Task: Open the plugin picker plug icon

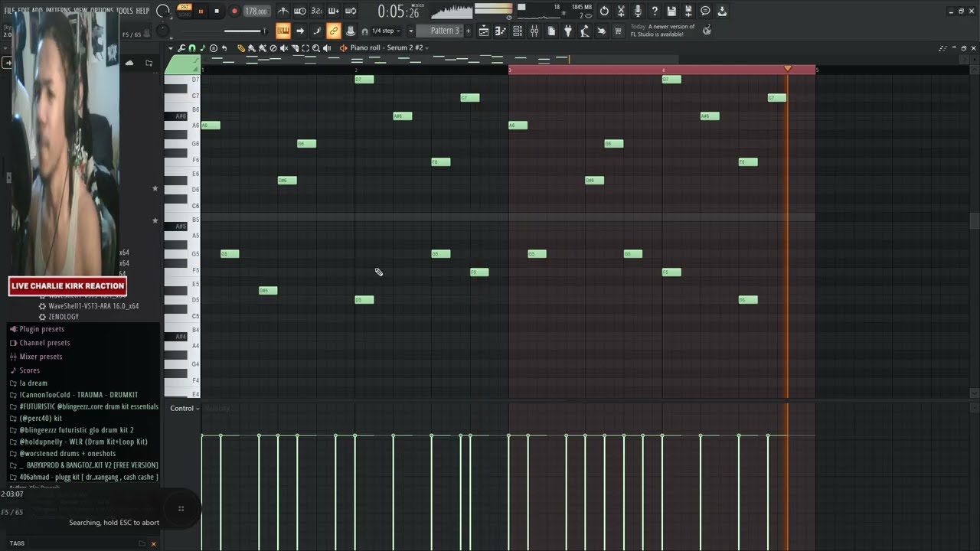Action: click(568, 31)
